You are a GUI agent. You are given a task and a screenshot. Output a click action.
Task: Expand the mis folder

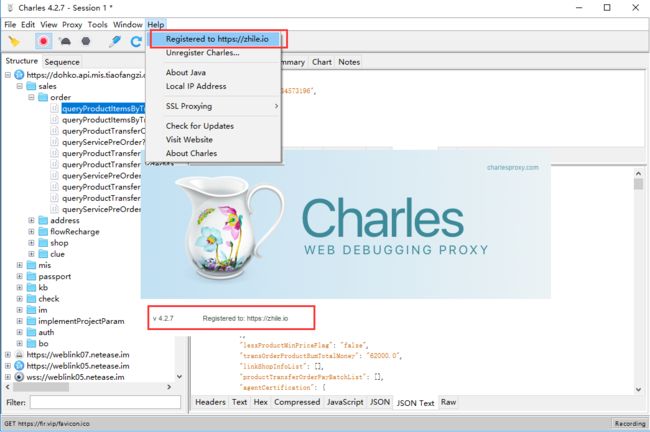(x=19, y=265)
